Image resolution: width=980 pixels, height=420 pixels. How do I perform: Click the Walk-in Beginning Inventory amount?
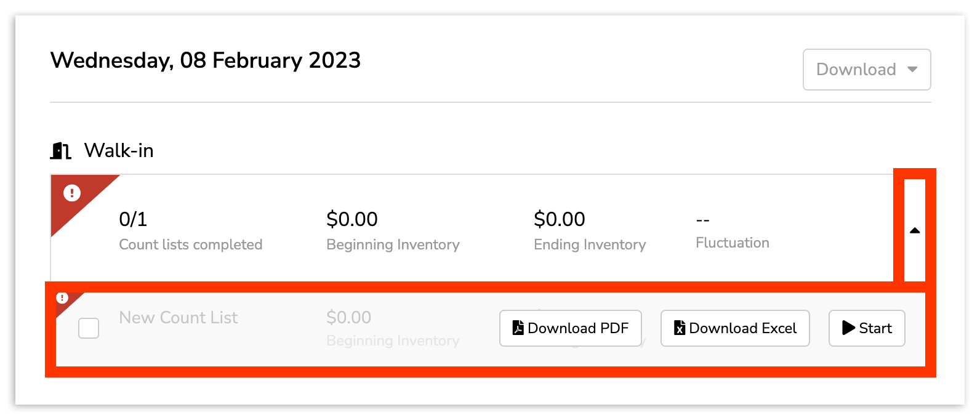[x=352, y=219]
